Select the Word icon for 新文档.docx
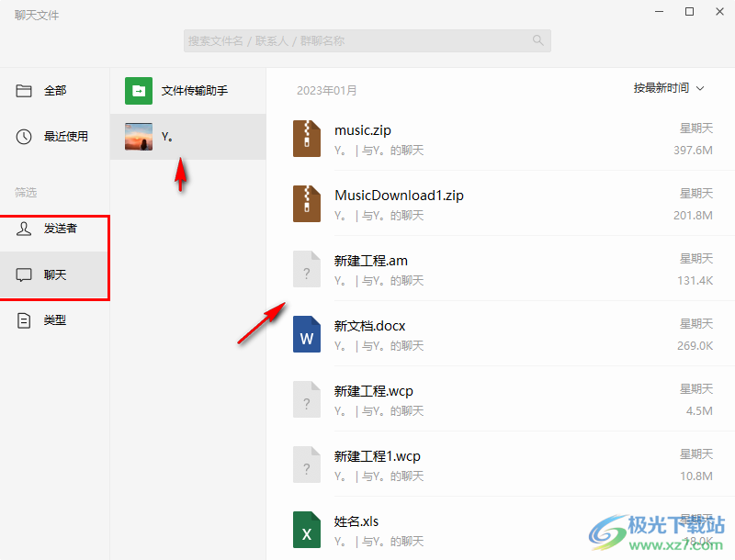This screenshot has height=560, width=735. click(307, 334)
